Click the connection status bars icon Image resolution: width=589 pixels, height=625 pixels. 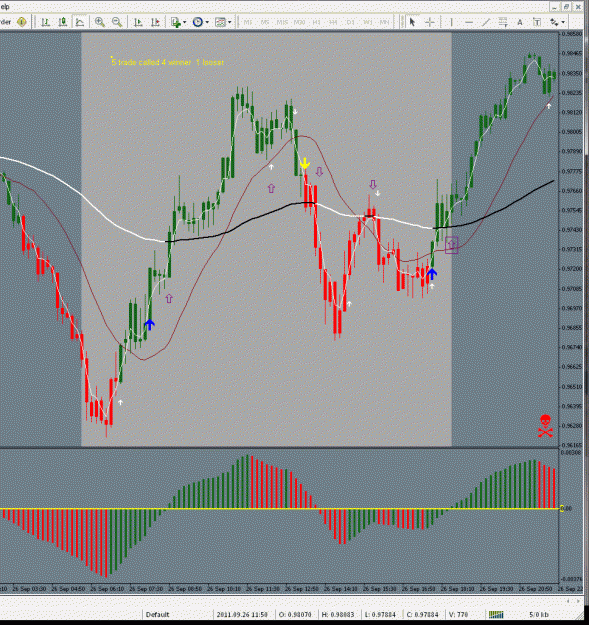[496, 615]
